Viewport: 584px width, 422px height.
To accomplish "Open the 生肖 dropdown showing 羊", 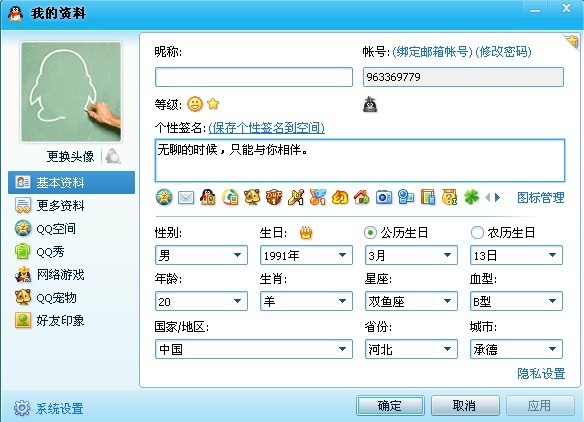I will 306,301.
